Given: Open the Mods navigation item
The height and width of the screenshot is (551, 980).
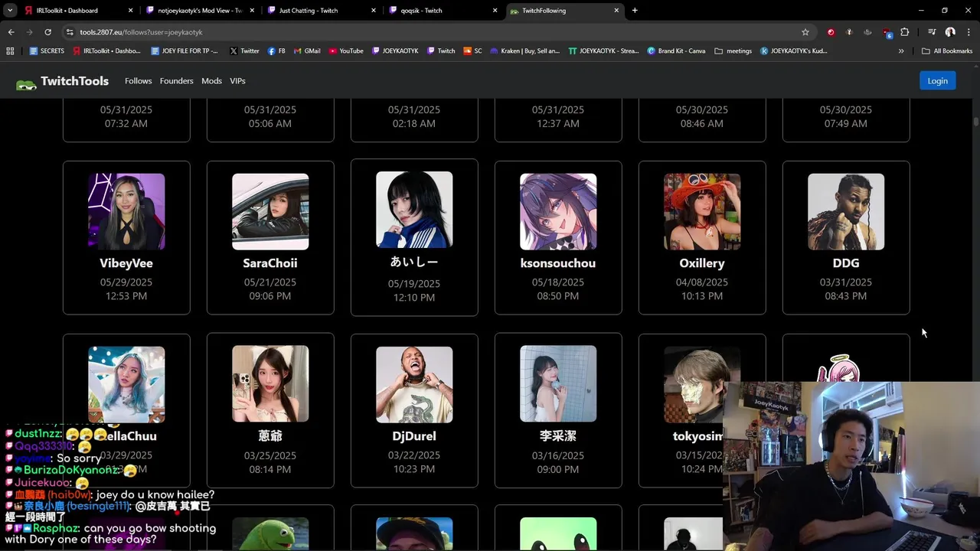Looking at the screenshot, I should click(x=212, y=81).
